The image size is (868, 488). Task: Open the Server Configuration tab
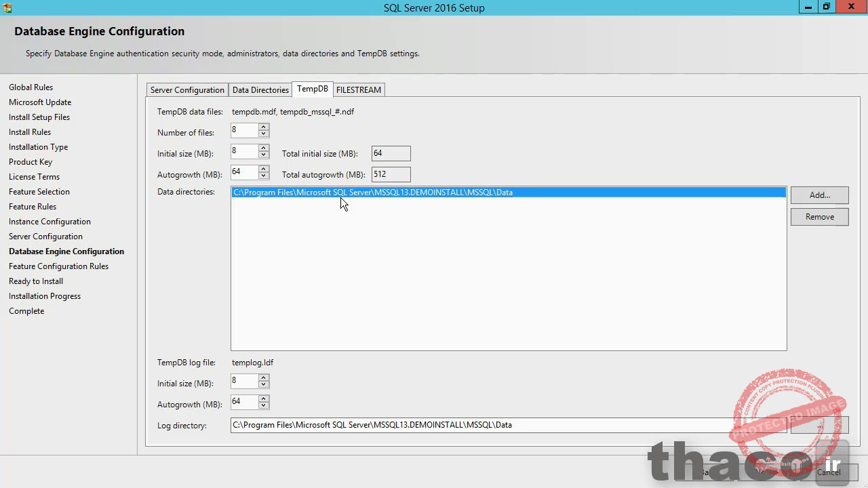pyautogui.click(x=187, y=89)
